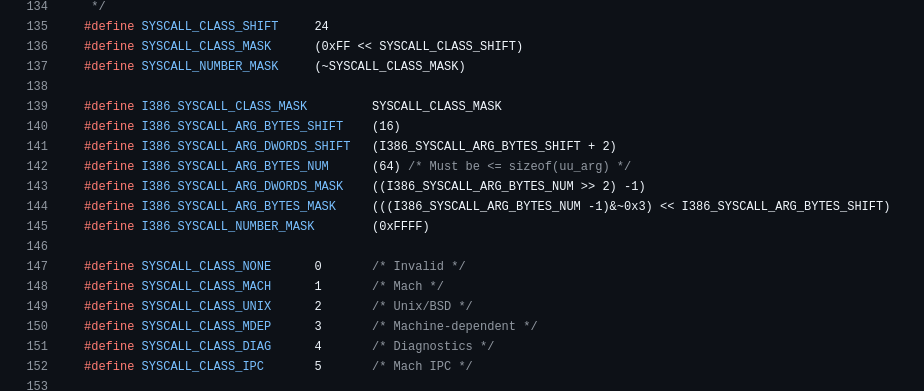Click the SYSCALL_NUMBER_MASK symbol
Image resolution: width=924 pixels, height=391 pixels.
pyautogui.click(x=210, y=67)
